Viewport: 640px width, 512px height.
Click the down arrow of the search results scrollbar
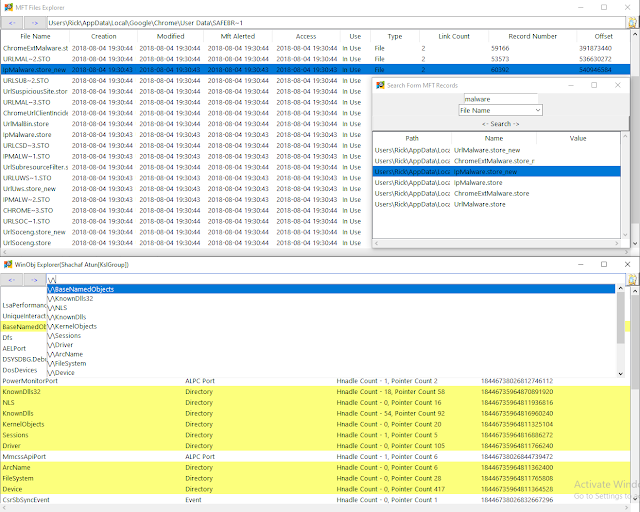coord(625,235)
